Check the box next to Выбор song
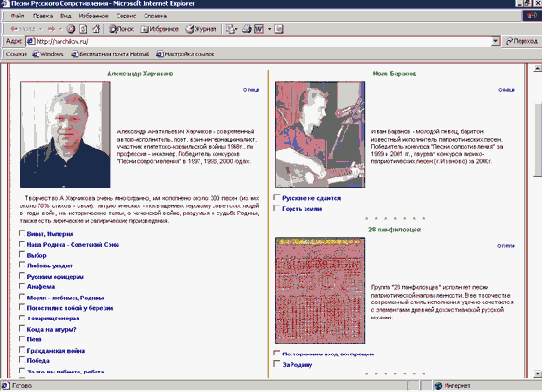Viewport: 542px width, 392px height. point(22,255)
